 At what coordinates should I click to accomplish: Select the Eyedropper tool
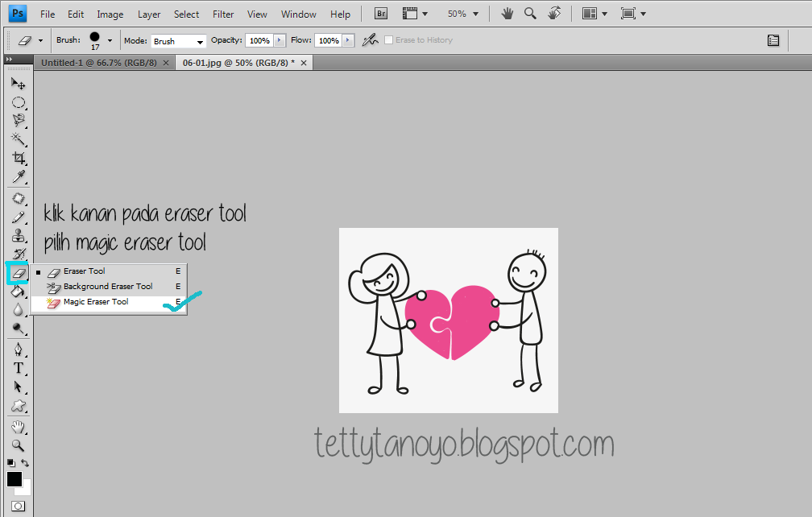click(x=18, y=176)
